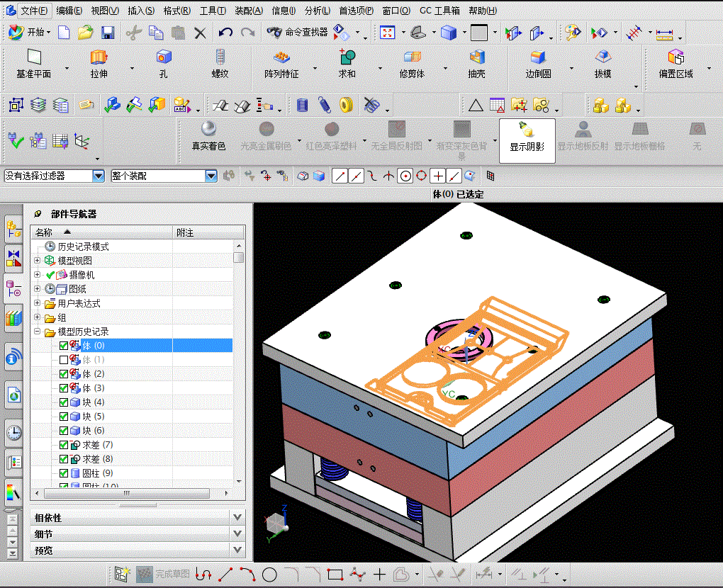723x588 pixels.
Task: Uncheck the 块 (5) checkbox
Action: (64, 417)
